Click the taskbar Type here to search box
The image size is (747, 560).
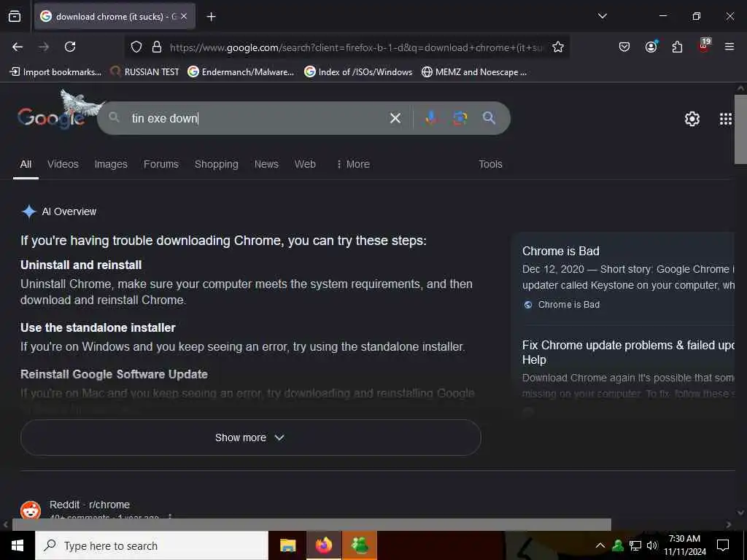[152, 545]
